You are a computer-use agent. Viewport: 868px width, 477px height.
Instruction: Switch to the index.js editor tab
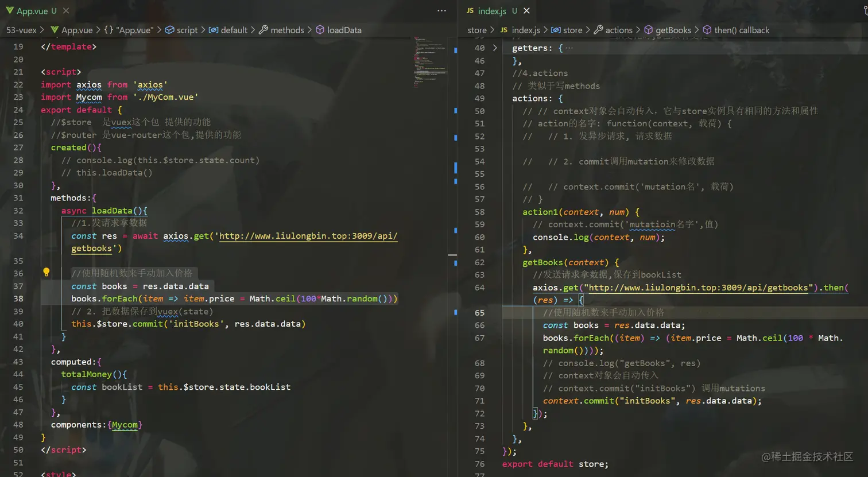[492, 11]
